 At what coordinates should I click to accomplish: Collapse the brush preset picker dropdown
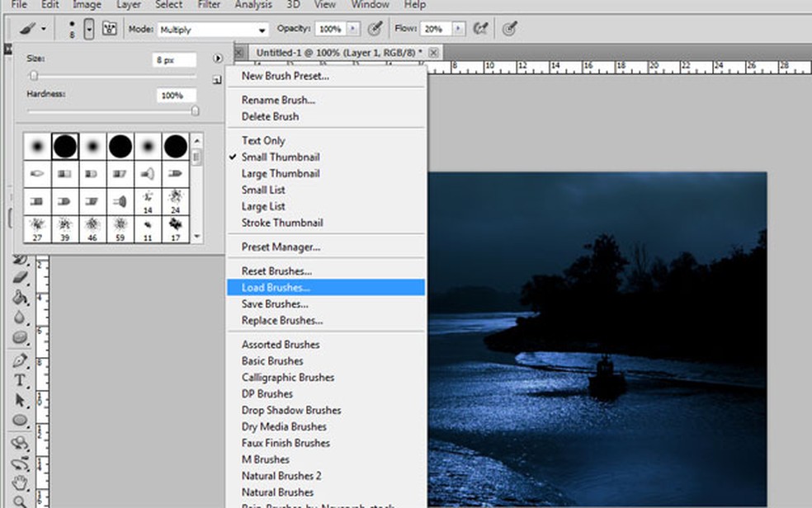tap(89, 29)
